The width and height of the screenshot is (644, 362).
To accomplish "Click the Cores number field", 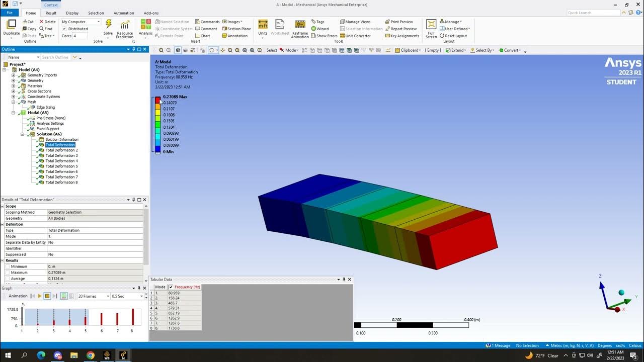I will pos(80,36).
